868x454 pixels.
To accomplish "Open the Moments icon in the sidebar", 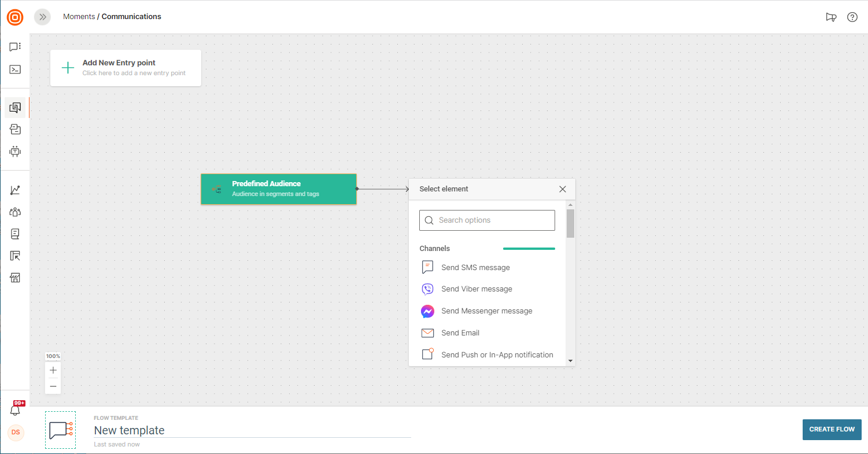I will [15, 108].
